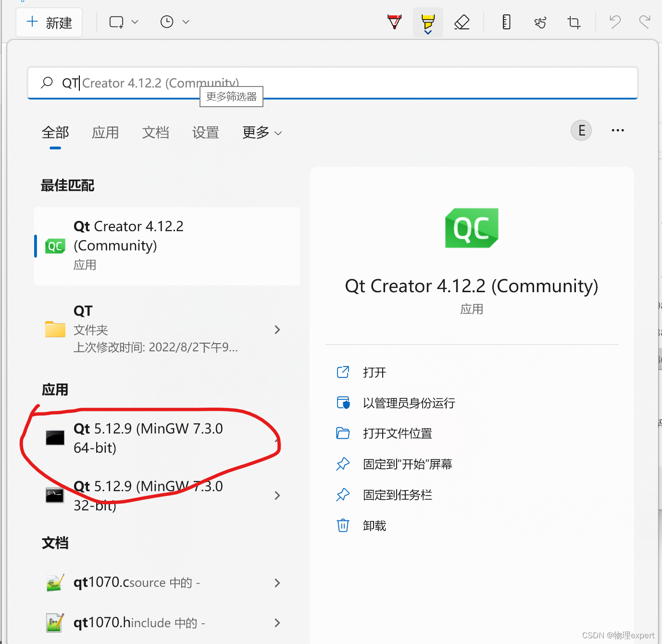Click into the QT search field
Screen dimensions: 662x644
(x=333, y=83)
